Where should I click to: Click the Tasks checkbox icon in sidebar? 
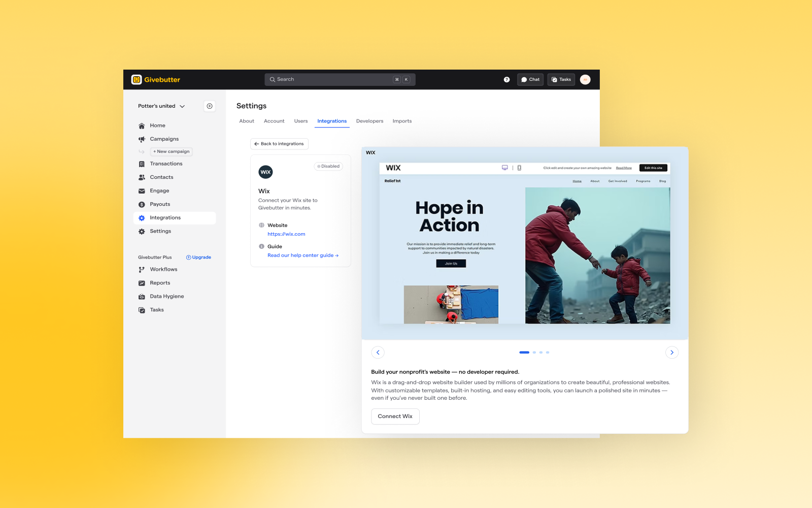142,310
